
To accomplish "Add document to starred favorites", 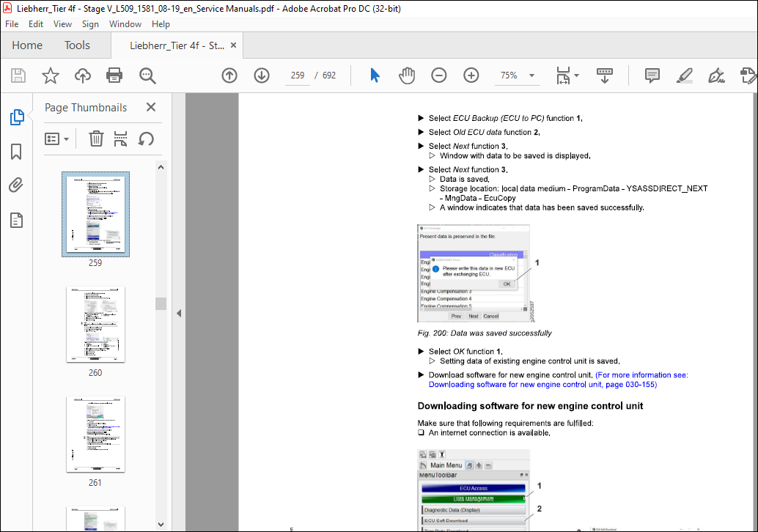I will tap(51, 75).
